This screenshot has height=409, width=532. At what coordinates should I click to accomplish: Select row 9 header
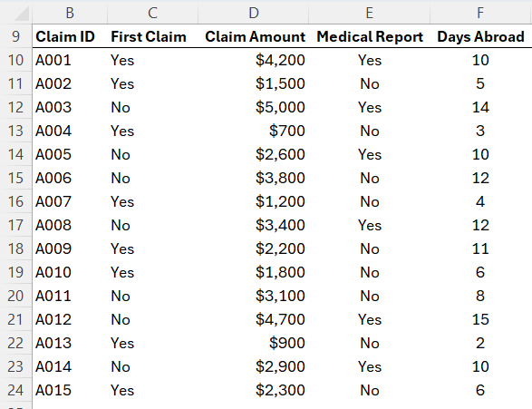point(16,36)
